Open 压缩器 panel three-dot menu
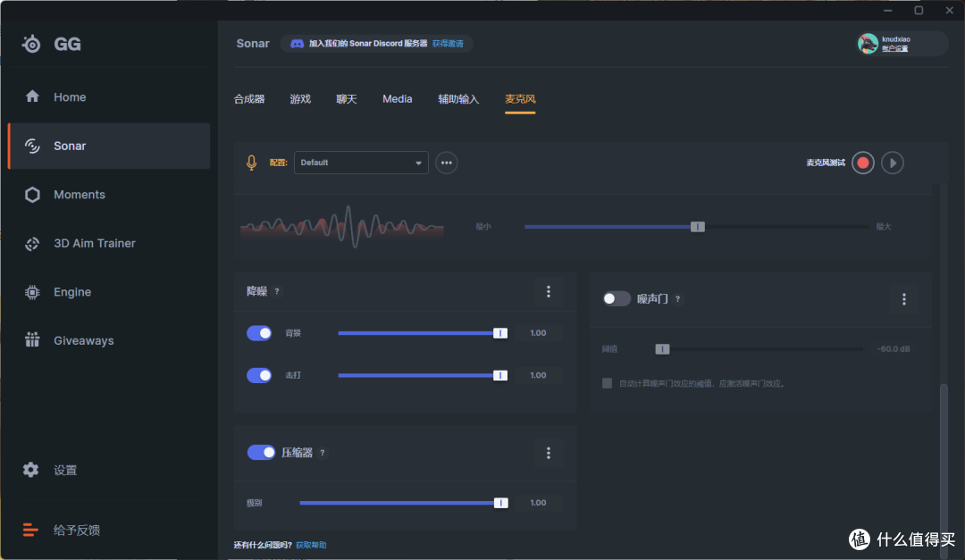The width and height of the screenshot is (965, 560). pyautogui.click(x=549, y=453)
